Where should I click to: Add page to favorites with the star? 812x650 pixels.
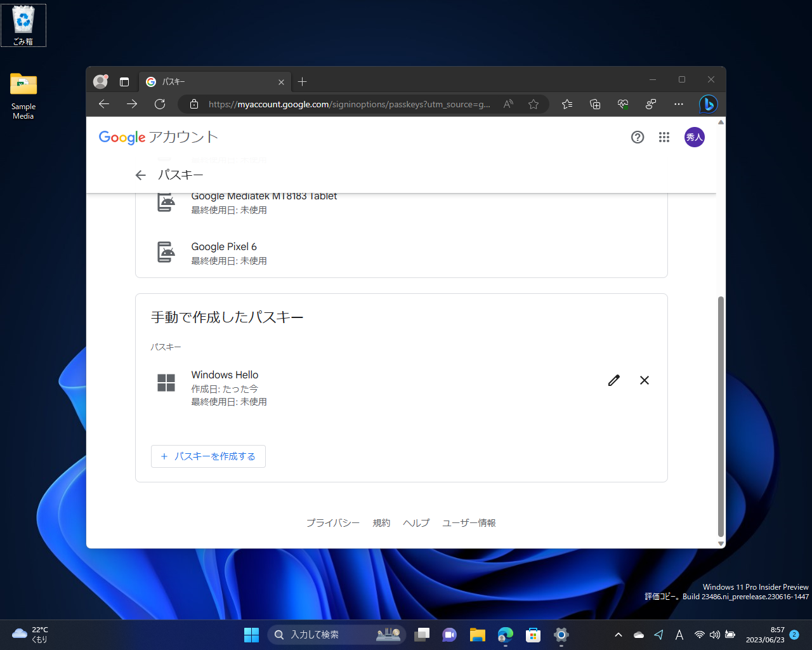(533, 104)
